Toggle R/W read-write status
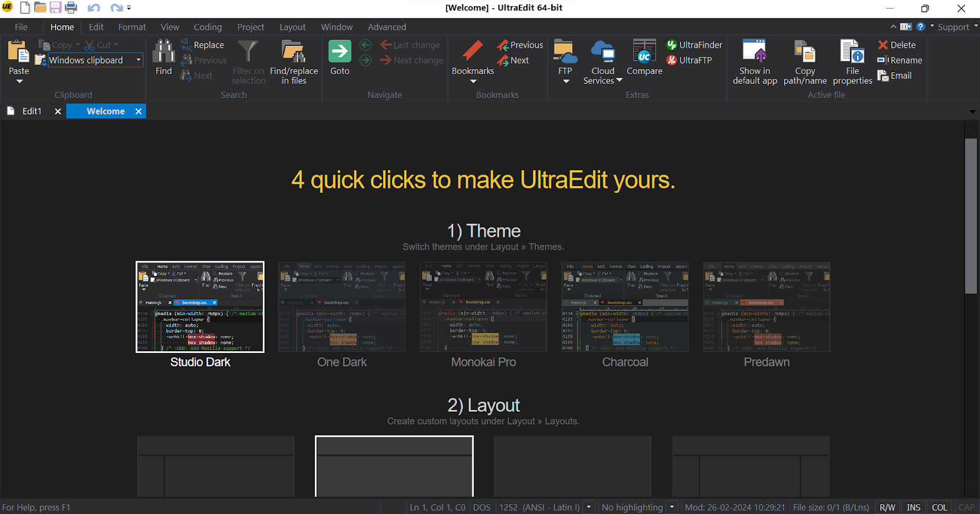980x514 pixels. pos(888,507)
